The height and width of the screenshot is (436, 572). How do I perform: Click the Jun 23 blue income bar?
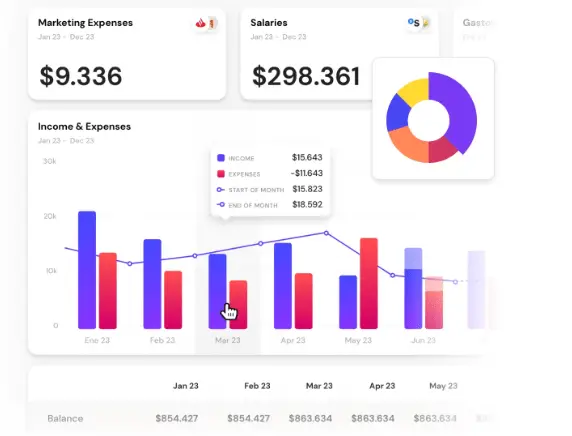tap(413, 288)
